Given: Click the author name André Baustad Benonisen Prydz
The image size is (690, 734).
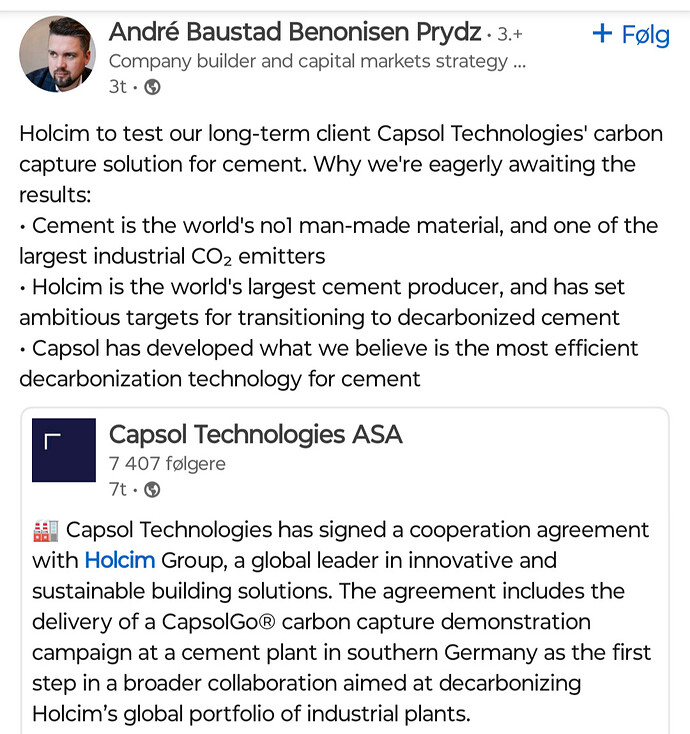Looking at the screenshot, I should click(x=295, y=32).
